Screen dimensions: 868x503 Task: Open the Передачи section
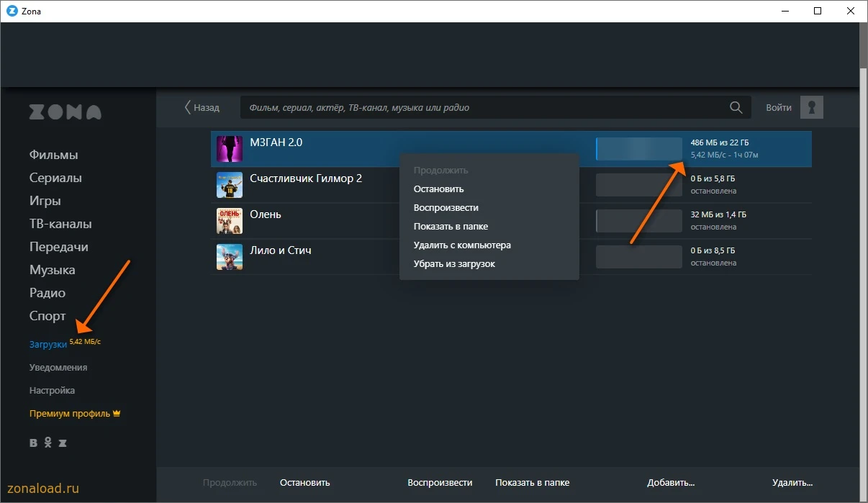pos(58,247)
